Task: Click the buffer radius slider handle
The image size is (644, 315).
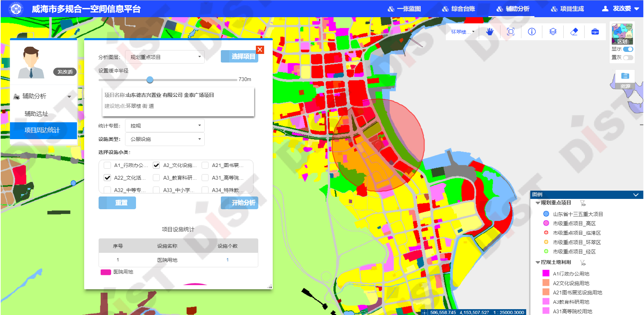Action: (150, 80)
